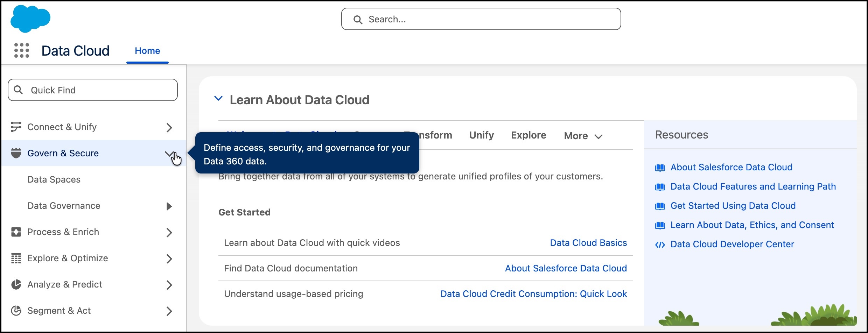Select the Explore tab

(x=528, y=135)
